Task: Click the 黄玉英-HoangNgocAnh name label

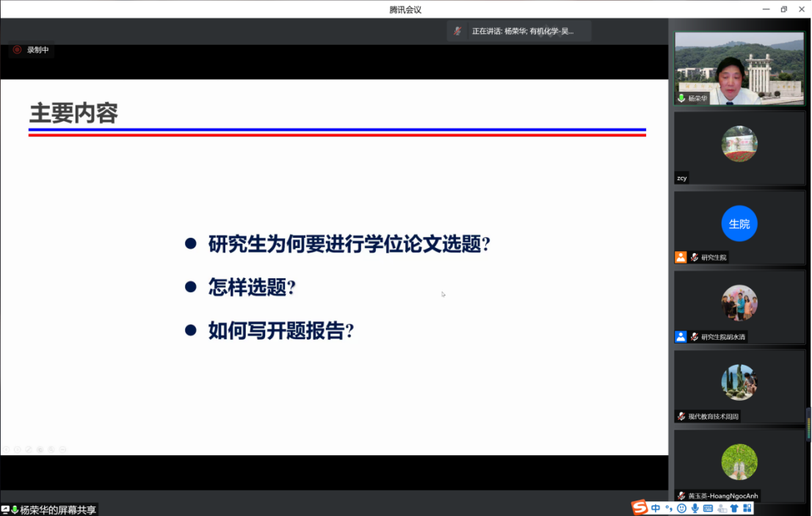Action: click(723, 496)
